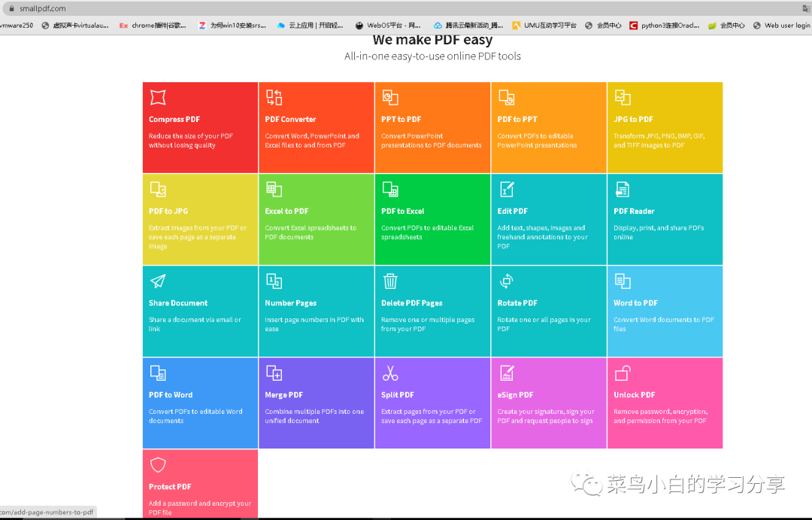Image resolution: width=812 pixels, height=520 pixels.
Task: Click the Merge PDF icon
Action: point(274,373)
